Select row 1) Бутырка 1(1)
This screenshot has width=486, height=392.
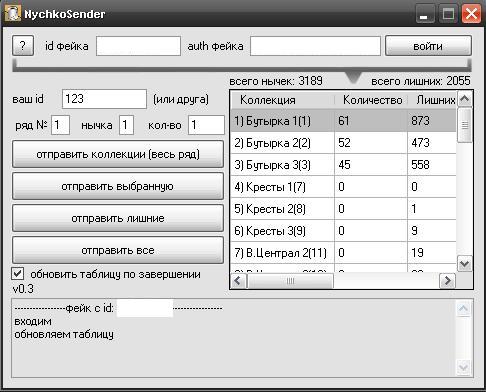coord(343,120)
